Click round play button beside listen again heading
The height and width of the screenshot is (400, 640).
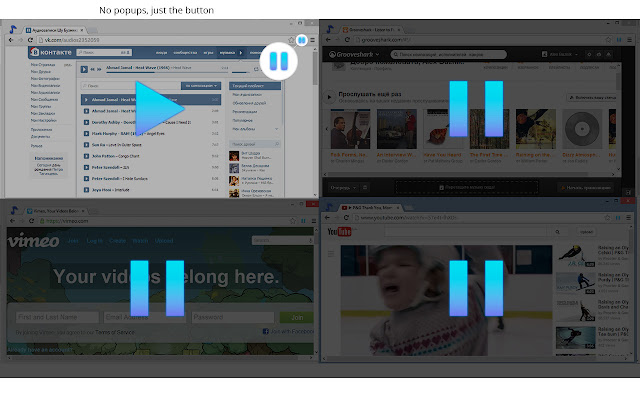coord(329,97)
